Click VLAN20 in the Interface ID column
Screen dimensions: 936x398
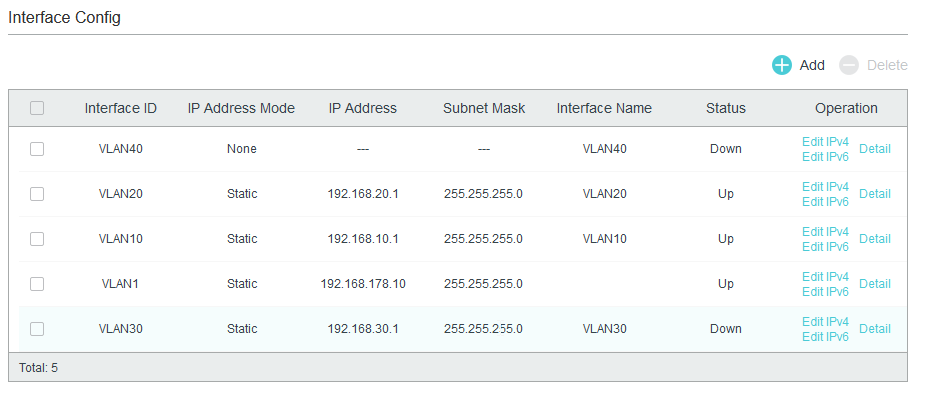click(x=121, y=194)
